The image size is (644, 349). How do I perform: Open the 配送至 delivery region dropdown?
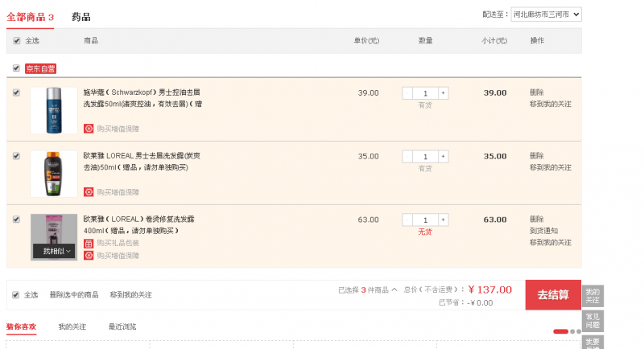pos(546,14)
